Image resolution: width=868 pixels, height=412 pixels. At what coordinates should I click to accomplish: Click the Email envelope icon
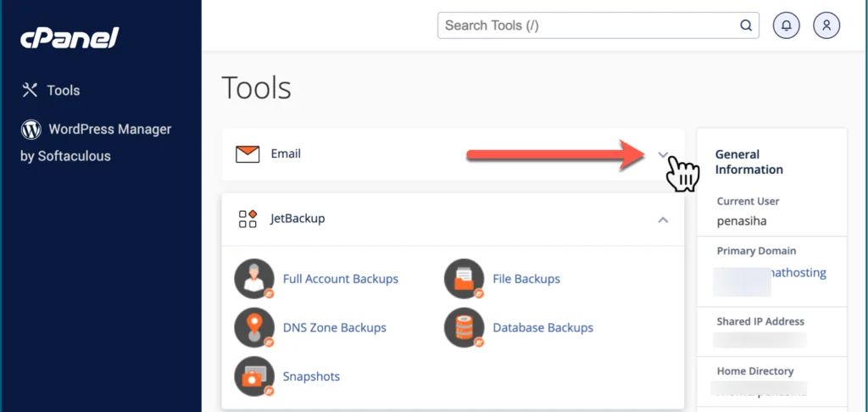click(x=248, y=154)
